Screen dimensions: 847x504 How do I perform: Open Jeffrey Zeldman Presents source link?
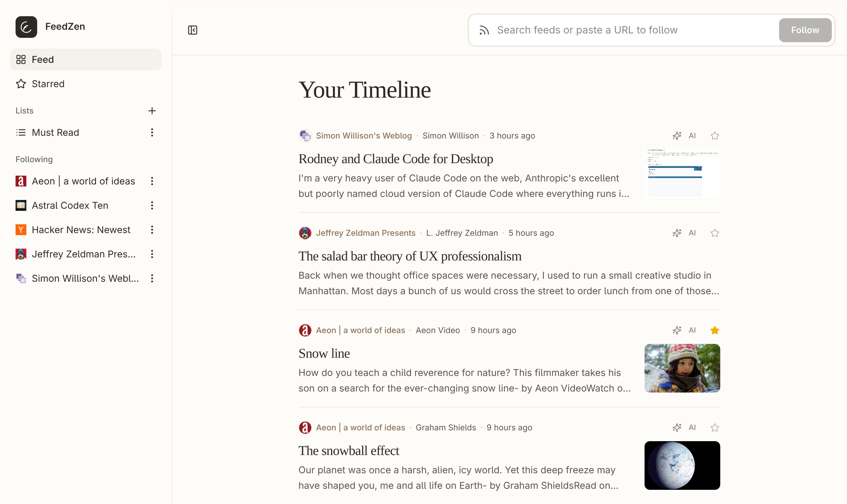pyautogui.click(x=366, y=233)
